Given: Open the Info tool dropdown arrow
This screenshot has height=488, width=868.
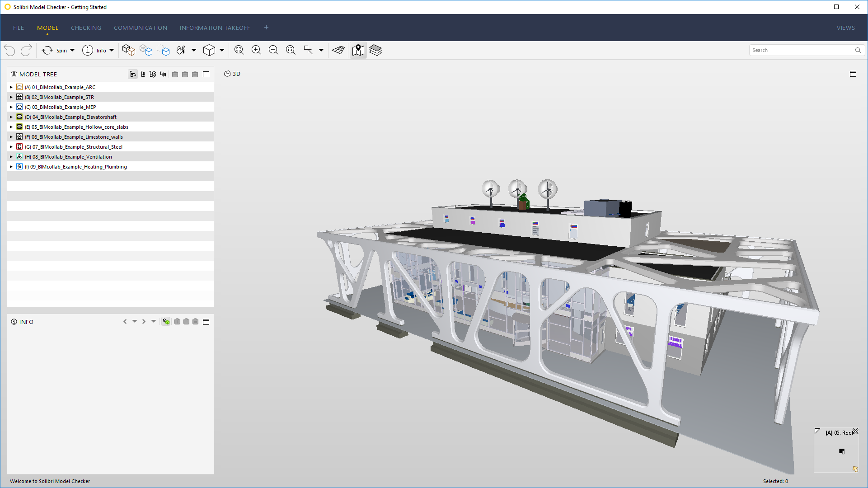Looking at the screenshot, I should point(112,50).
